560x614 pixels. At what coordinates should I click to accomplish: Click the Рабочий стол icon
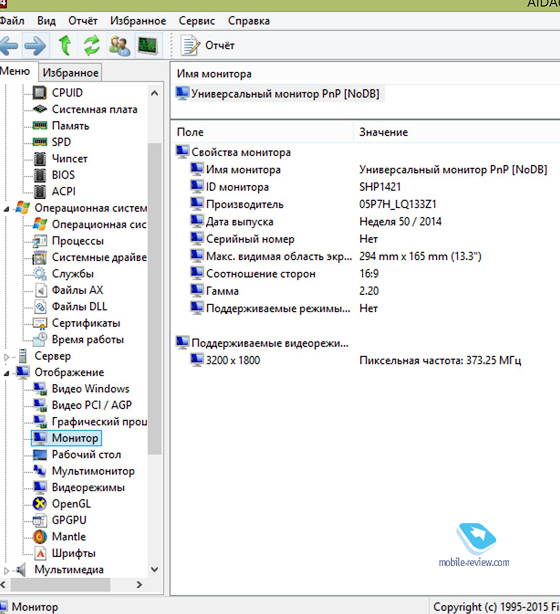[40, 455]
